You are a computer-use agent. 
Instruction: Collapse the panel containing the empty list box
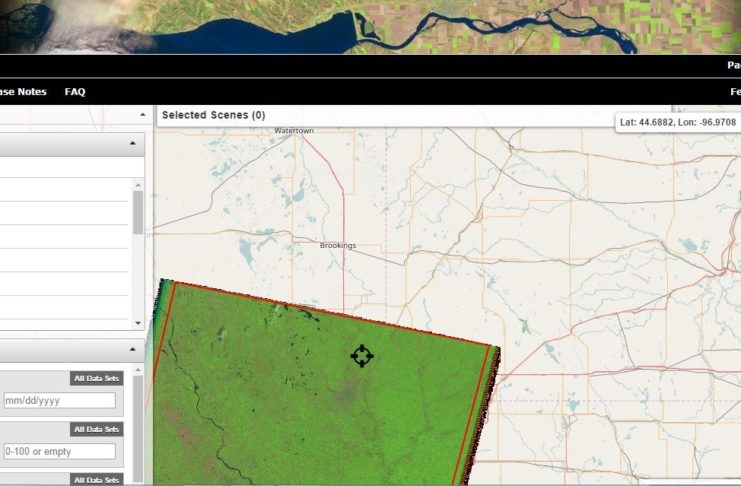coord(133,145)
